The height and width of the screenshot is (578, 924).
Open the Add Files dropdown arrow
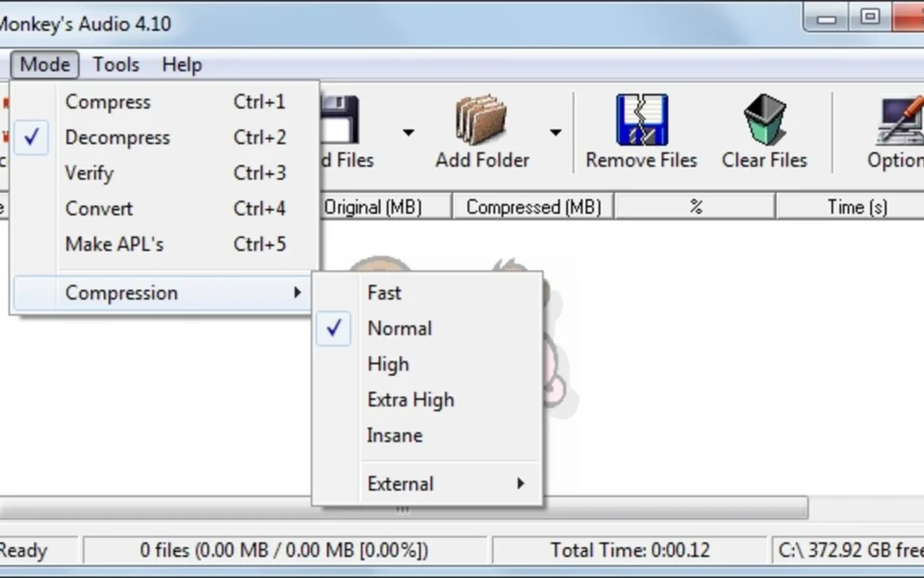[x=408, y=132]
